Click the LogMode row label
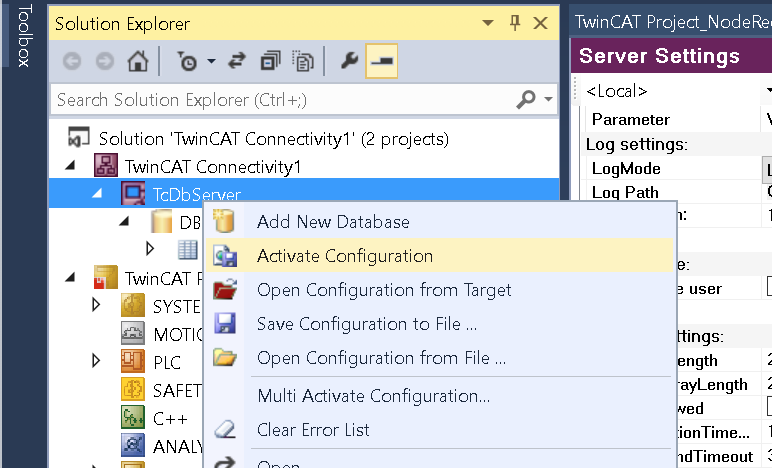The width and height of the screenshot is (772, 468). click(626, 169)
